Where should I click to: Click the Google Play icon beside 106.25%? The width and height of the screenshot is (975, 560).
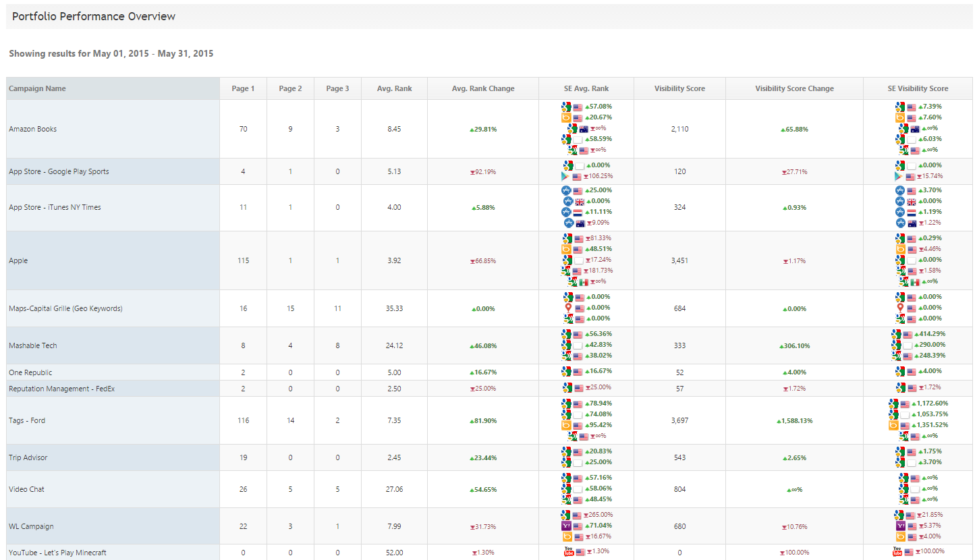[x=566, y=176]
